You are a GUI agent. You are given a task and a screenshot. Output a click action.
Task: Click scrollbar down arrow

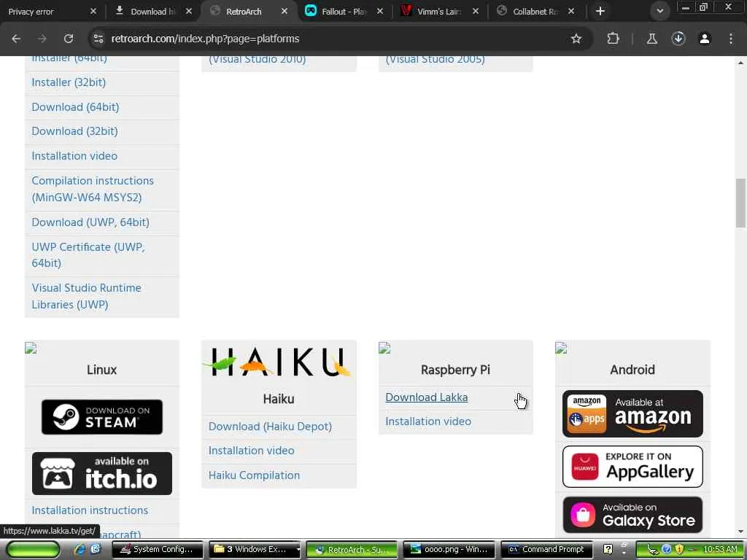point(741,532)
